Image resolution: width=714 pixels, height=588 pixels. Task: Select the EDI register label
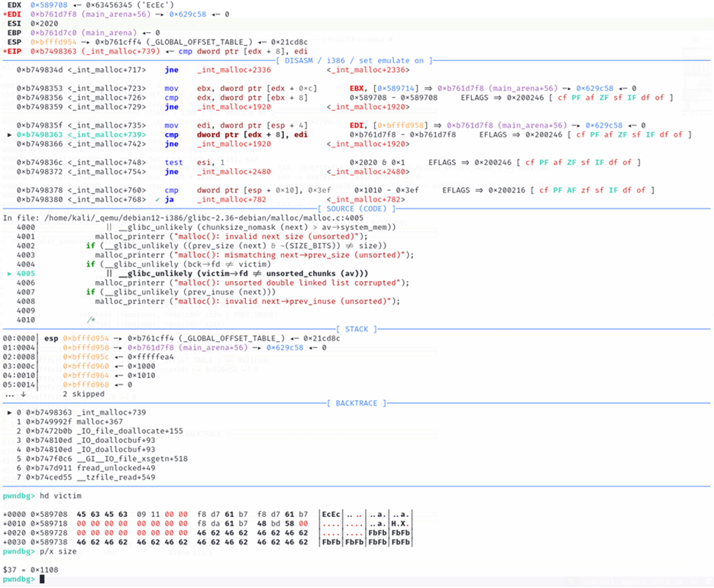pos(12,14)
